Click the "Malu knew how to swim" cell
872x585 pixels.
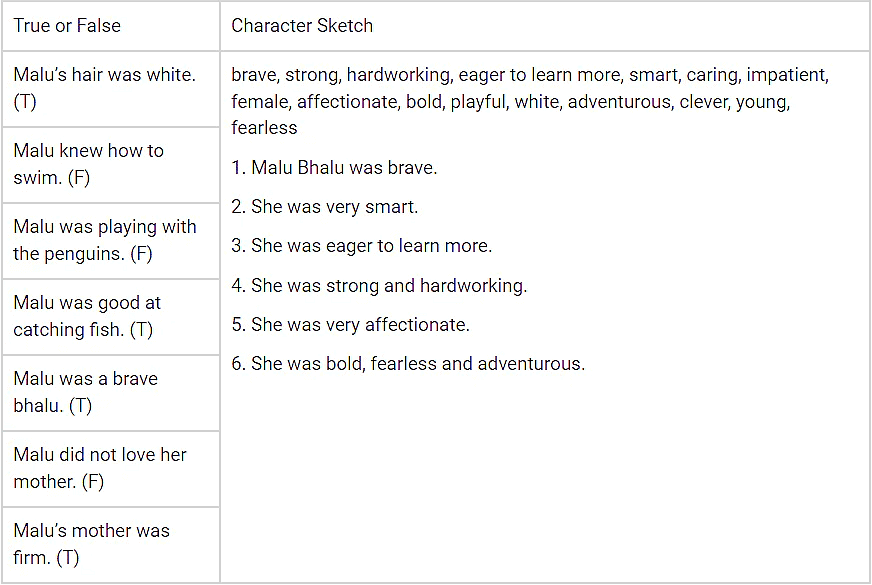pos(89,164)
